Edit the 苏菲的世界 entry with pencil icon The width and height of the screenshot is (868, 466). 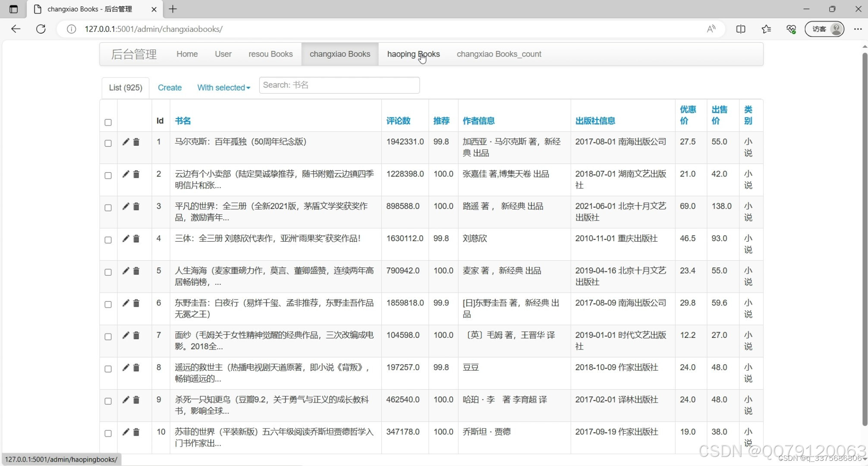tap(126, 432)
